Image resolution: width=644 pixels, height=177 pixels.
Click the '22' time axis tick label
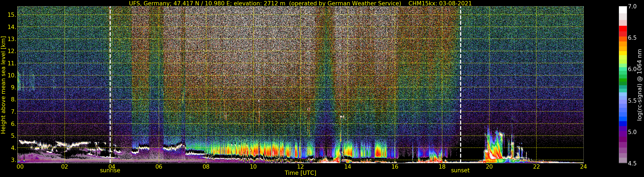tap(536, 166)
